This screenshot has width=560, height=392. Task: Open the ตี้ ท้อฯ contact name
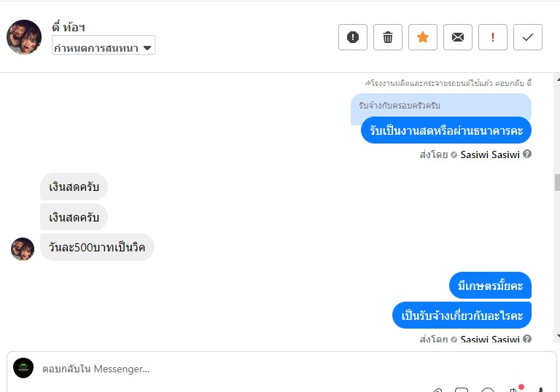coord(70,28)
